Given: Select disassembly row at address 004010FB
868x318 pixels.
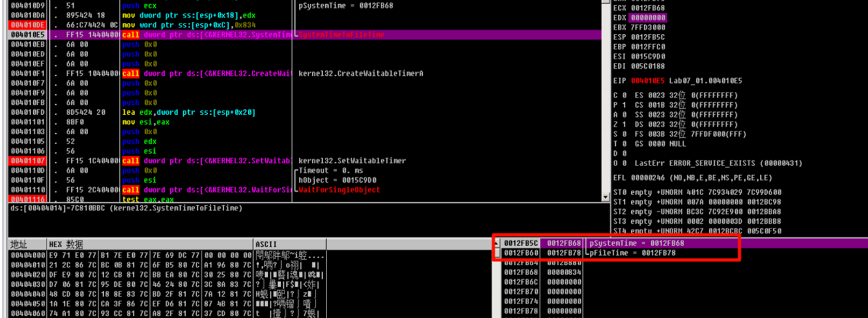Looking at the screenshot, I should point(305,103).
